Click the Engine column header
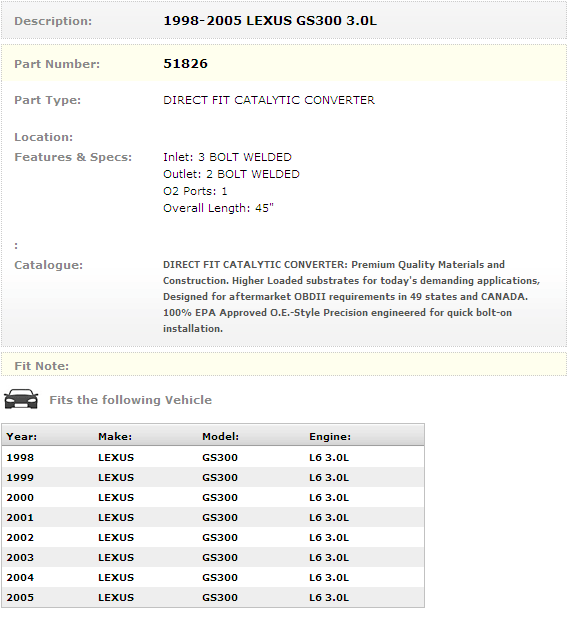Image resolution: width=570 pixels, height=628 pixels. click(330, 437)
